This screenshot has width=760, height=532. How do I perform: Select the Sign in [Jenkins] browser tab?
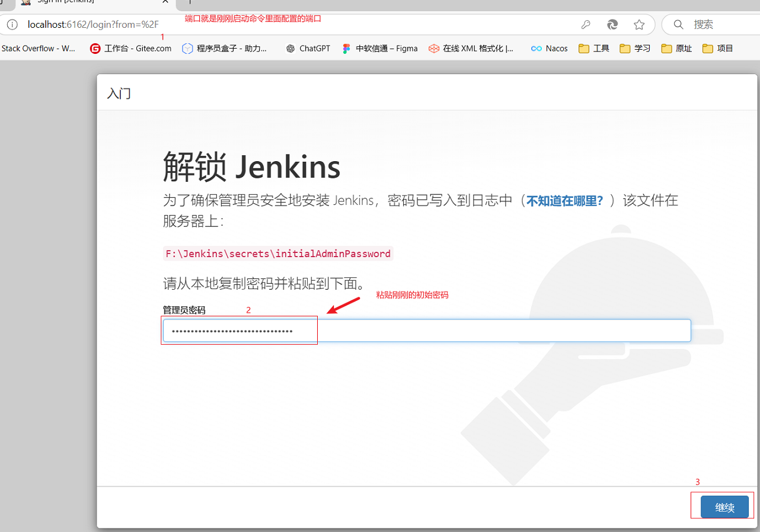[x=95, y=3]
